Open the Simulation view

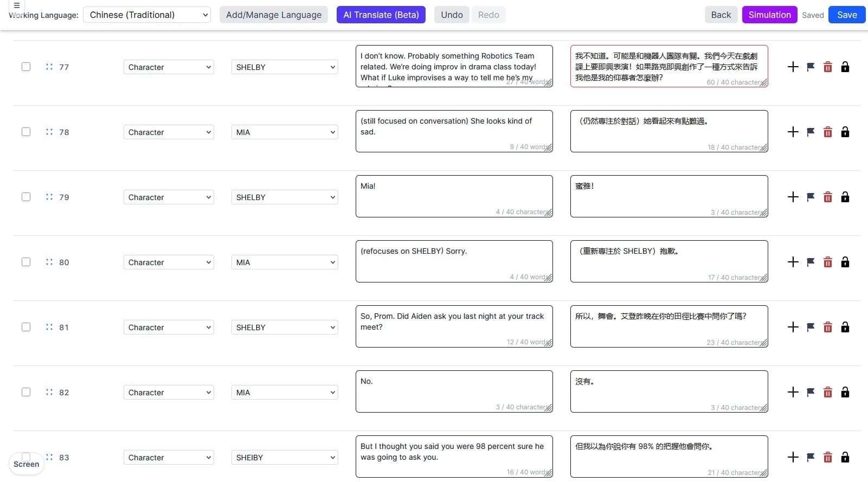point(769,15)
